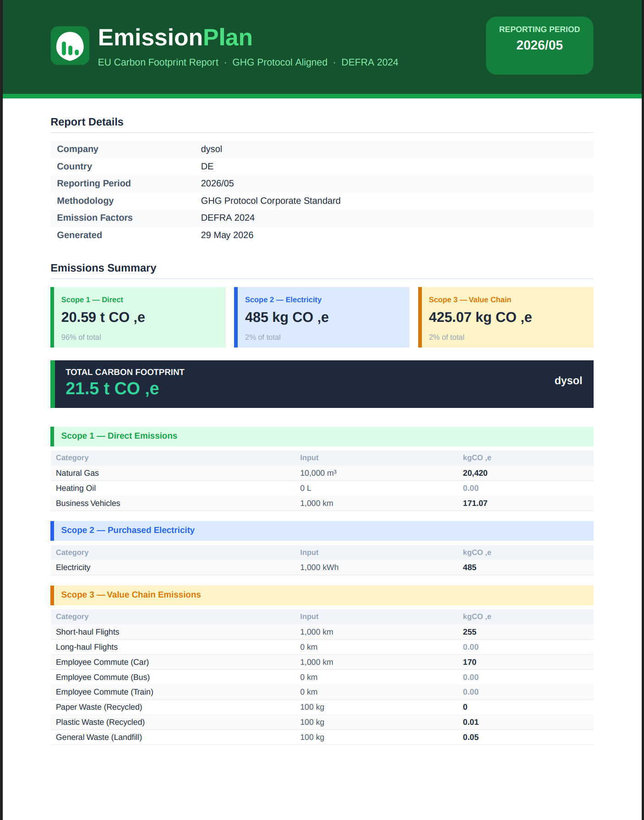Viewport: 644px width, 820px height.
Task: Click the 'Report Details' heading
Action: tap(87, 122)
